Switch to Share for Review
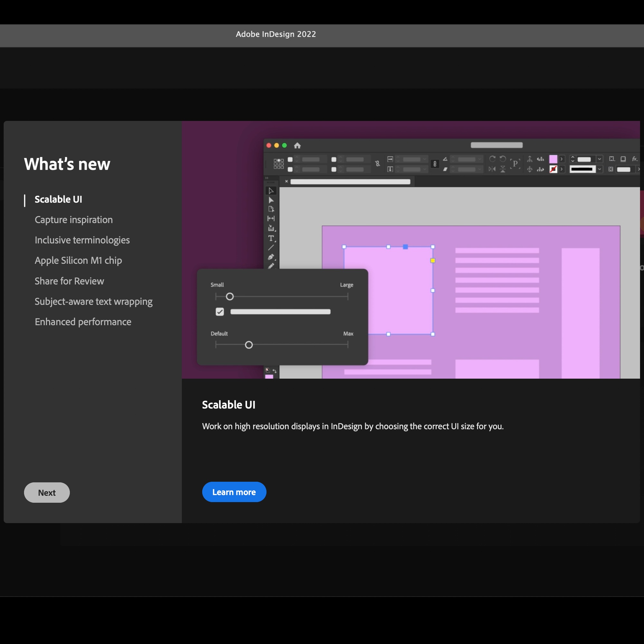This screenshot has height=644, width=644. (x=69, y=281)
